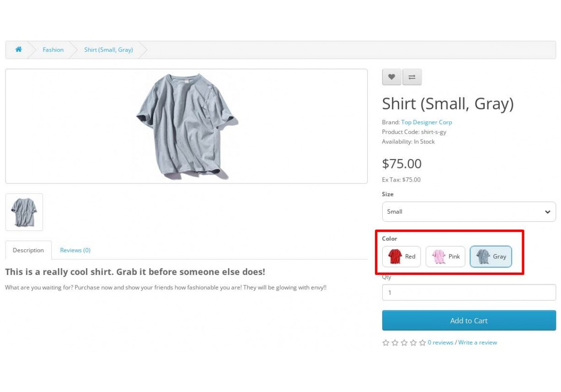Choose the Pink color option
Image resolution: width=561 pixels, height=392 pixels.
pos(445,257)
